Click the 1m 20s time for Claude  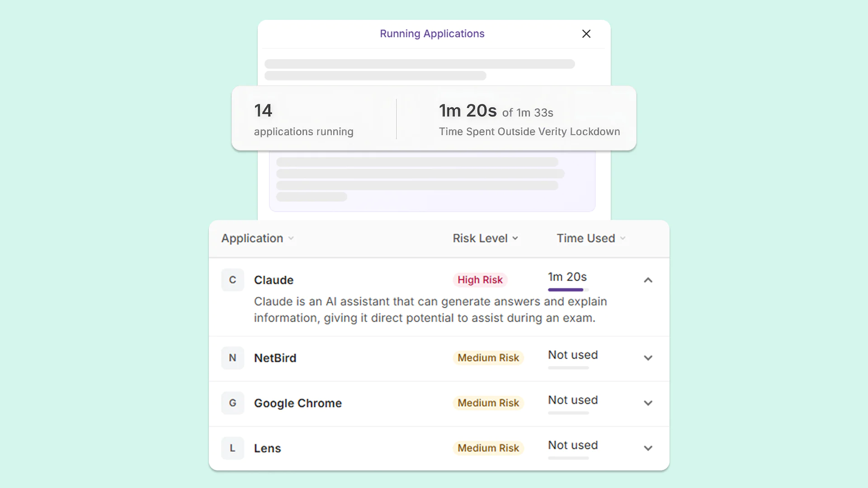coord(567,277)
